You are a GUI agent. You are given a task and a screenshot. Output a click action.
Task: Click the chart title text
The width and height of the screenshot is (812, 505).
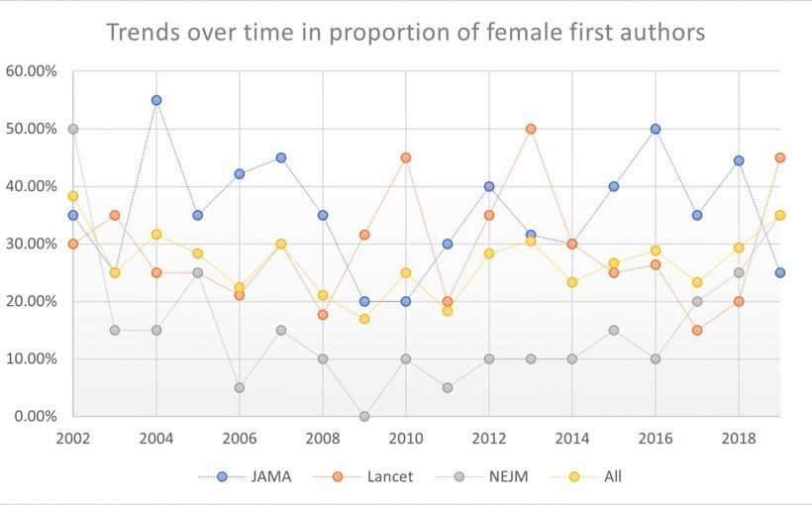(406, 32)
